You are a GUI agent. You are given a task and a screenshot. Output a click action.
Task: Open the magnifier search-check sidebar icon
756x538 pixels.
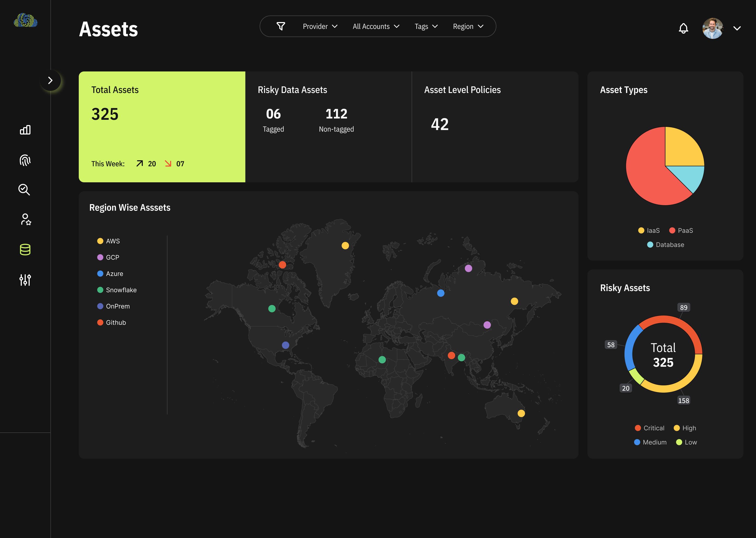coord(24,189)
